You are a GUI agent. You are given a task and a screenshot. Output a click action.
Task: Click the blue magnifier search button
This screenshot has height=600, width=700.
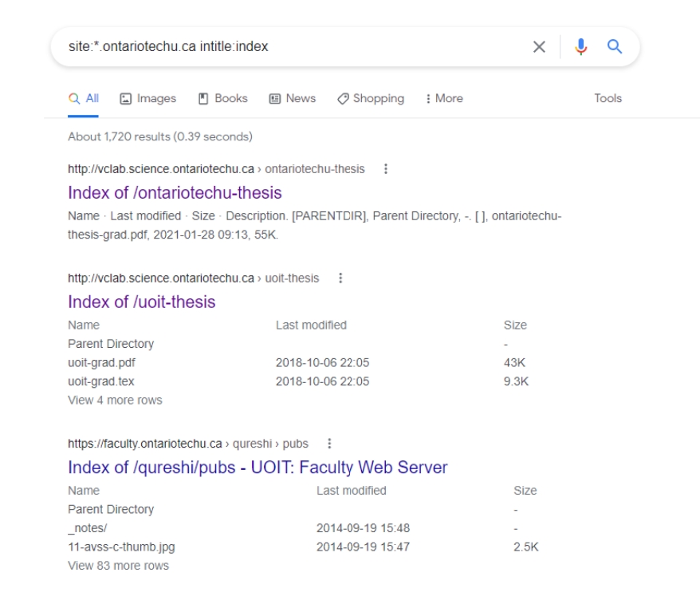coord(615,46)
